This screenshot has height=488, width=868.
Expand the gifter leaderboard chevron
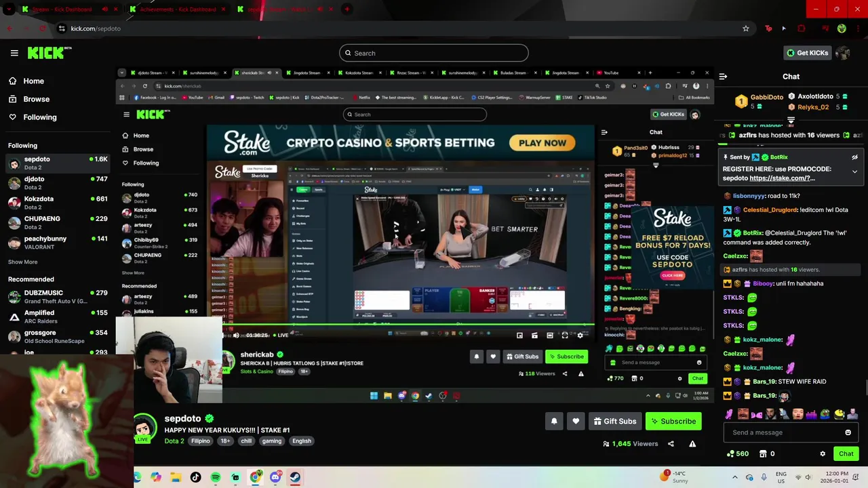(791, 120)
